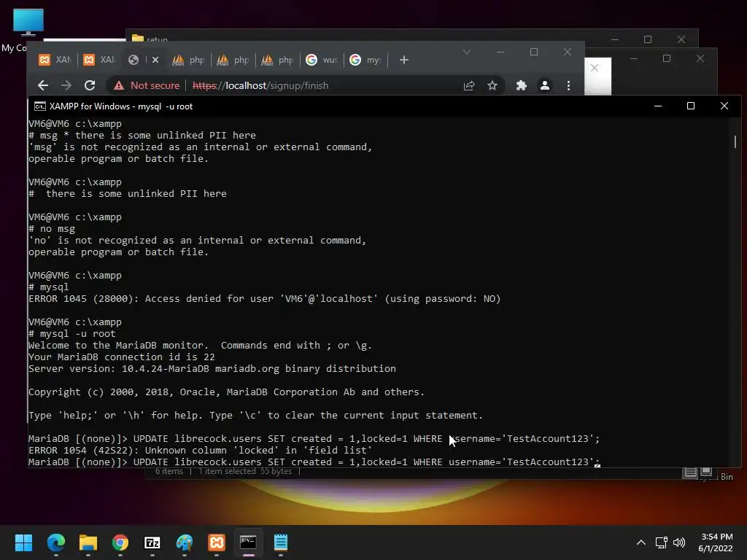This screenshot has height=560, width=747.
Task: Expand Chrome tab search chevron
Action: [467, 52]
